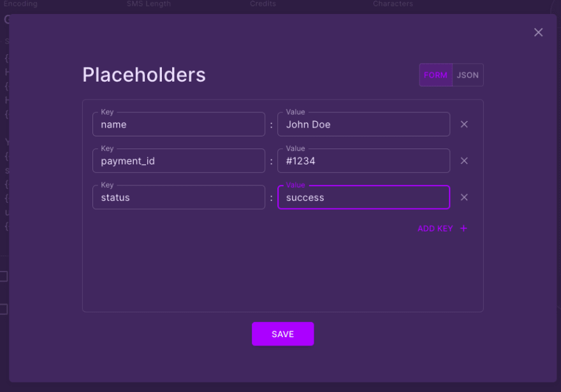Click ADD KEY to add a placeholder

(x=435, y=228)
